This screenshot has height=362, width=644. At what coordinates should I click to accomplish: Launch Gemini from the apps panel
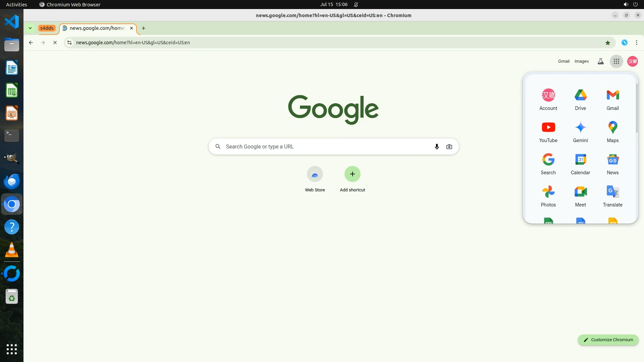(x=580, y=131)
